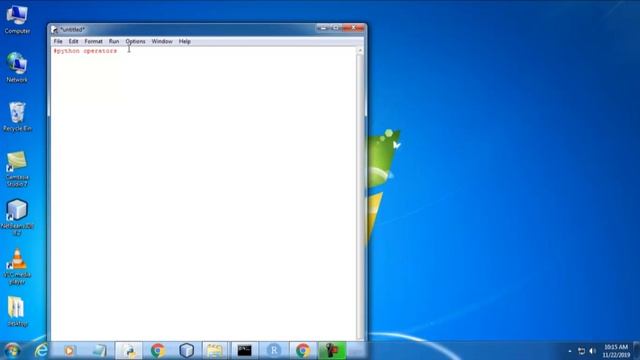Image resolution: width=640 pixels, height=360 pixels.
Task: Open the Windows Start menu
Action: click(x=12, y=350)
